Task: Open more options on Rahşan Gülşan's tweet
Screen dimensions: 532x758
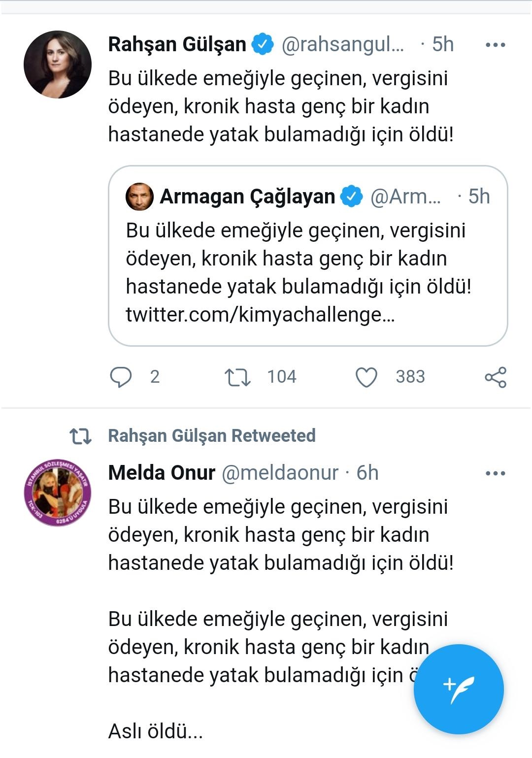Action: (496, 45)
